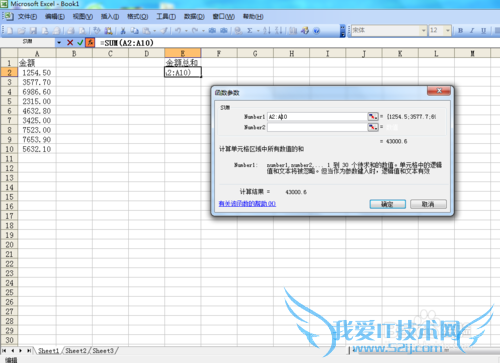Screen dimensions: 500x363
Task: Toggle Italic formatting
Action: click(472, 30)
